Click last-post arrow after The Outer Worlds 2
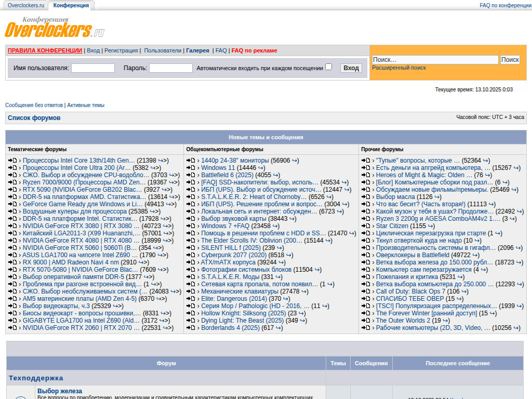532x399 pixels. tap(445, 321)
